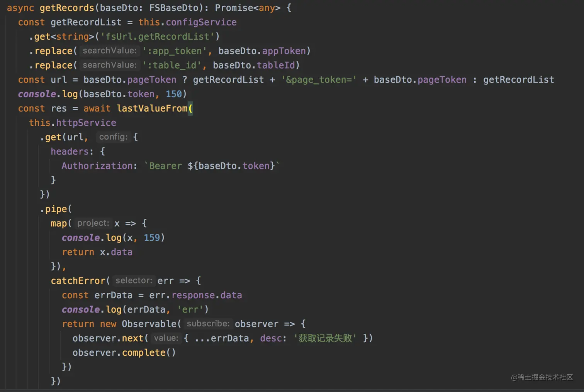The width and height of the screenshot is (584, 392).
Task: Select the FSBaseDto parameter type
Action: pyautogui.click(x=174, y=8)
